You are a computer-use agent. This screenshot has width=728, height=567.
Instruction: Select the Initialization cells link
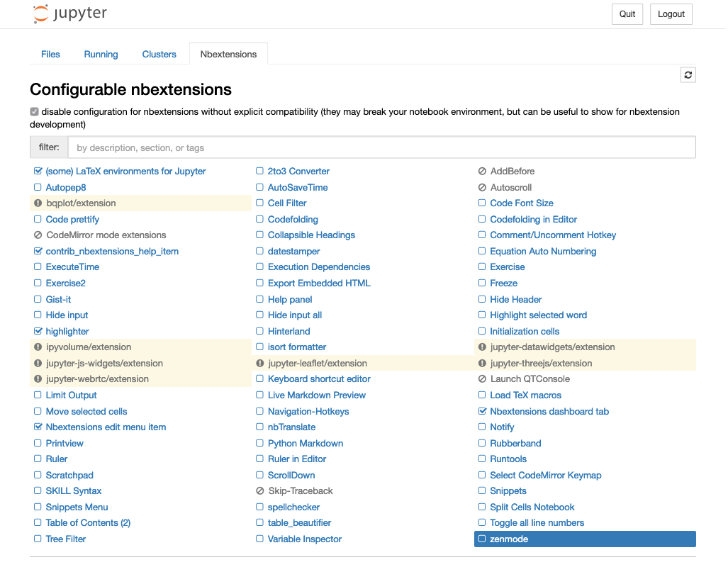pos(524,331)
